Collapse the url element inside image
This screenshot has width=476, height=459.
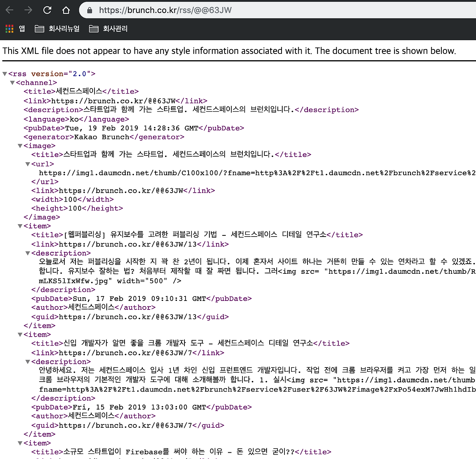28,164
